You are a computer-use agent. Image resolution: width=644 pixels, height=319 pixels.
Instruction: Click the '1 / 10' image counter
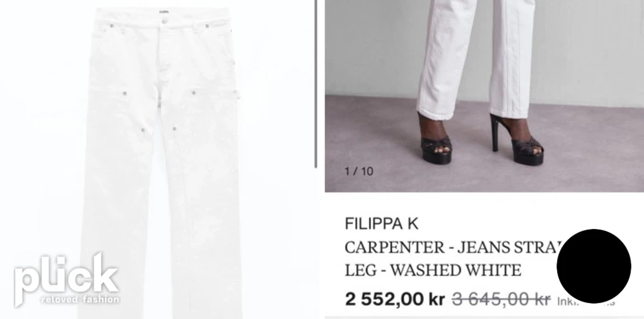[359, 171]
